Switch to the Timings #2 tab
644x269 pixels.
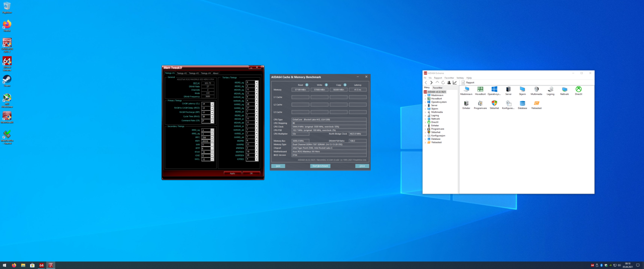pyautogui.click(x=182, y=73)
